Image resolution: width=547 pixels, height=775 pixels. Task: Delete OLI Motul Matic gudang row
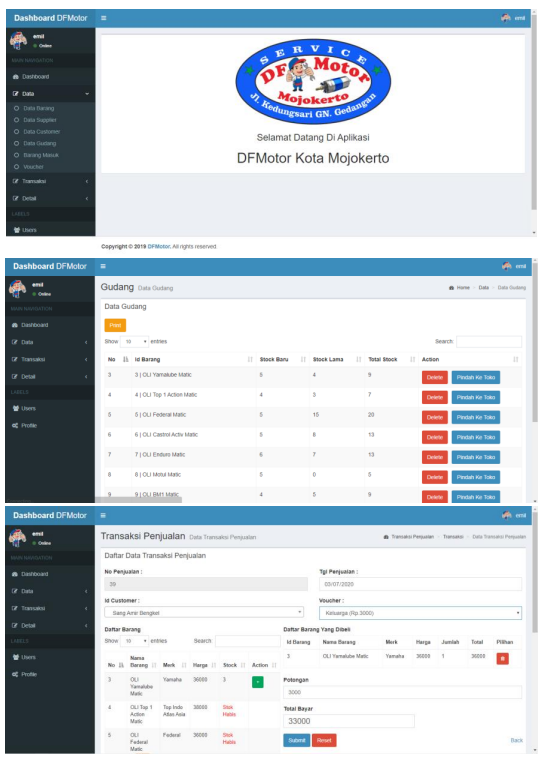pyautogui.click(x=435, y=477)
